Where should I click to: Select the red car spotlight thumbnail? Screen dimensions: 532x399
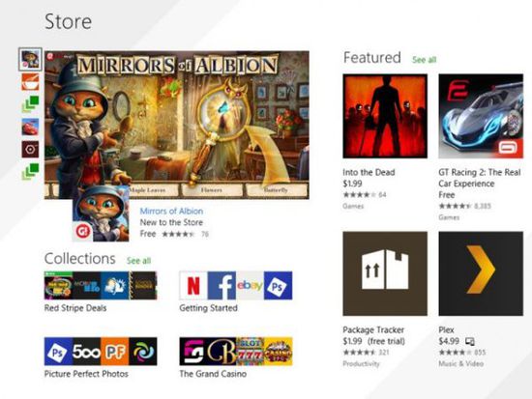[30, 128]
